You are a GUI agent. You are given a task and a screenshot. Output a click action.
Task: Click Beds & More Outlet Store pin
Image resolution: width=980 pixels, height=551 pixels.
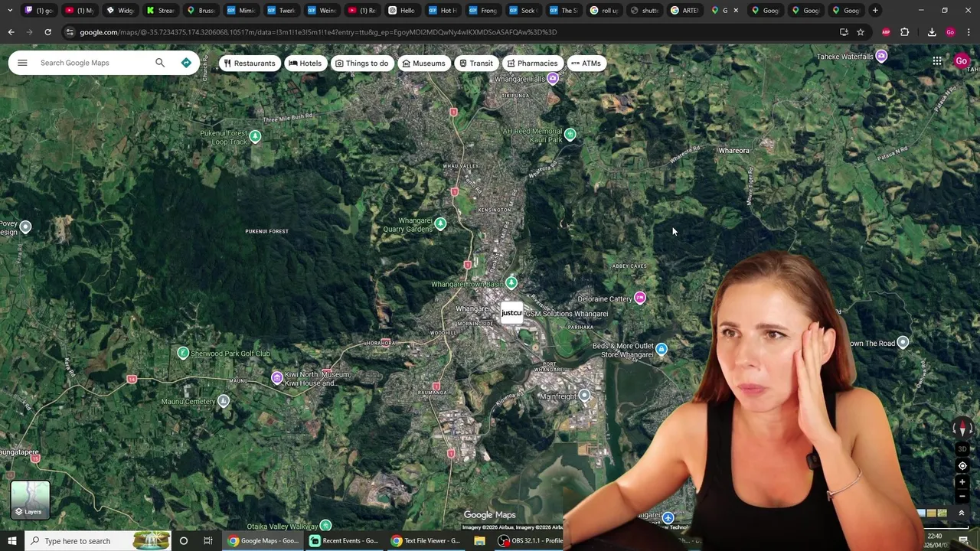[661, 349]
